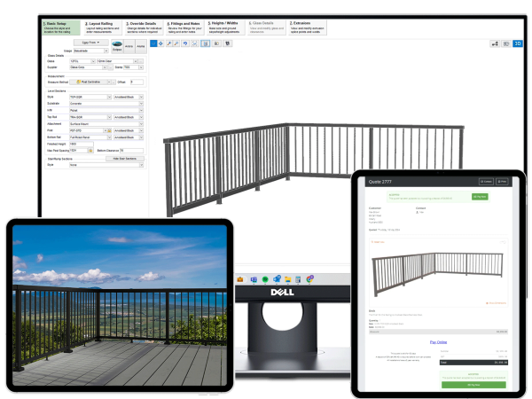Click the Contact button in the Quote 2777 header

click(486, 182)
